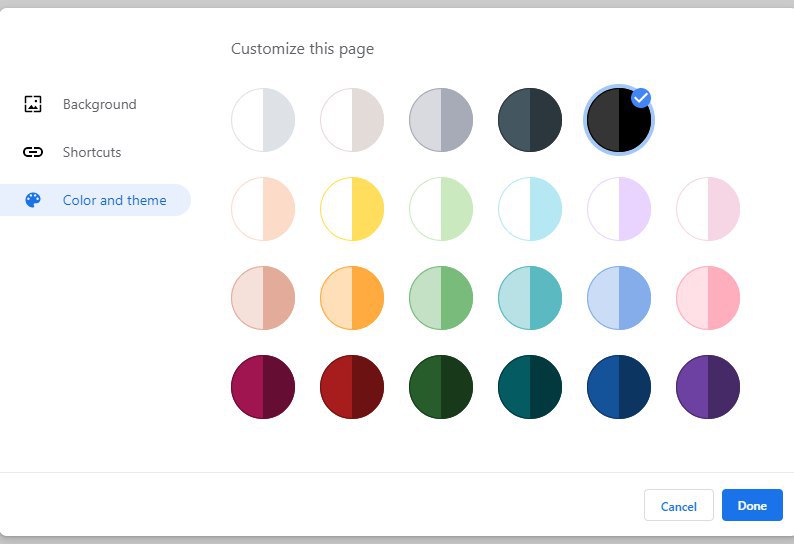Pick the white and lavender swatch

tap(619, 209)
